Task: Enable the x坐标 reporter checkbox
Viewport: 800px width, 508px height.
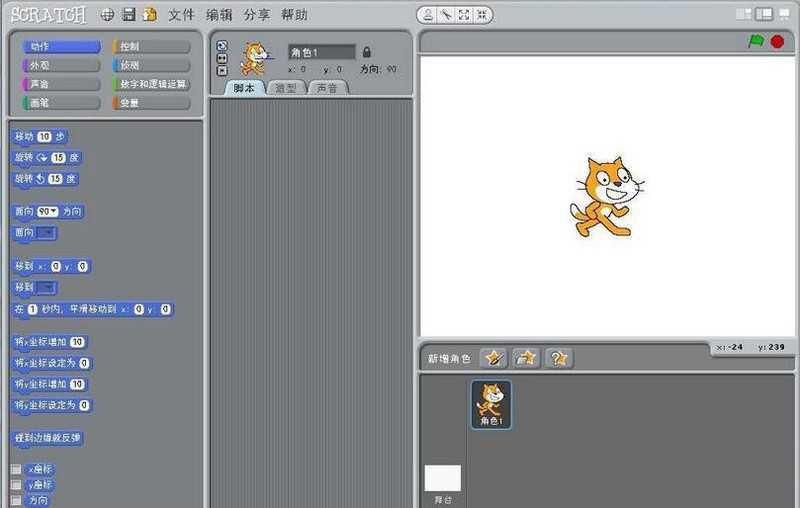Action: (16, 469)
